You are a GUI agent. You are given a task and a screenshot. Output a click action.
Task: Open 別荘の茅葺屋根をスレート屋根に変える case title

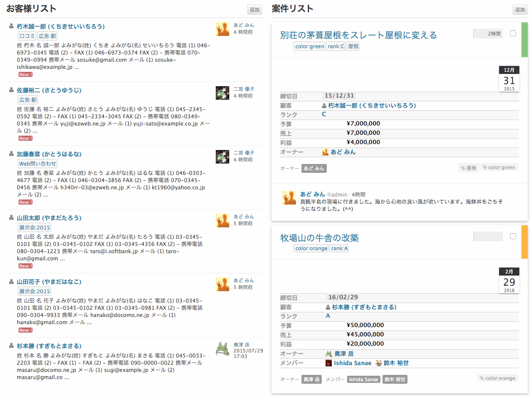358,35
